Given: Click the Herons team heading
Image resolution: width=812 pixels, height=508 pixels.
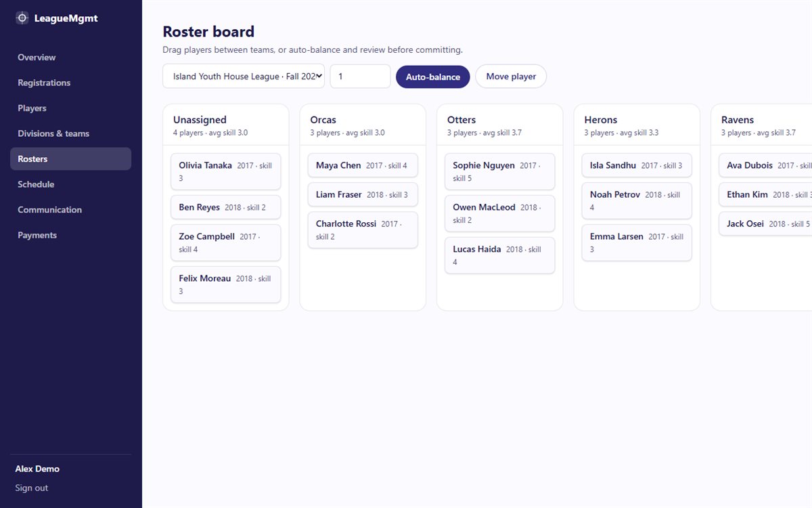Looking at the screenshot, I should pos(601,120).
